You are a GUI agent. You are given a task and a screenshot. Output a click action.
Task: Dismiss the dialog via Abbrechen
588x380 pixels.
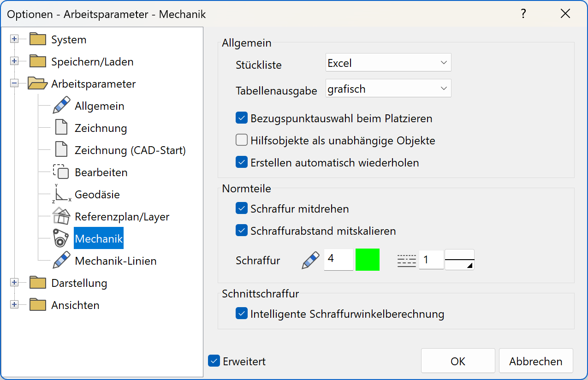tap(535, 361)
